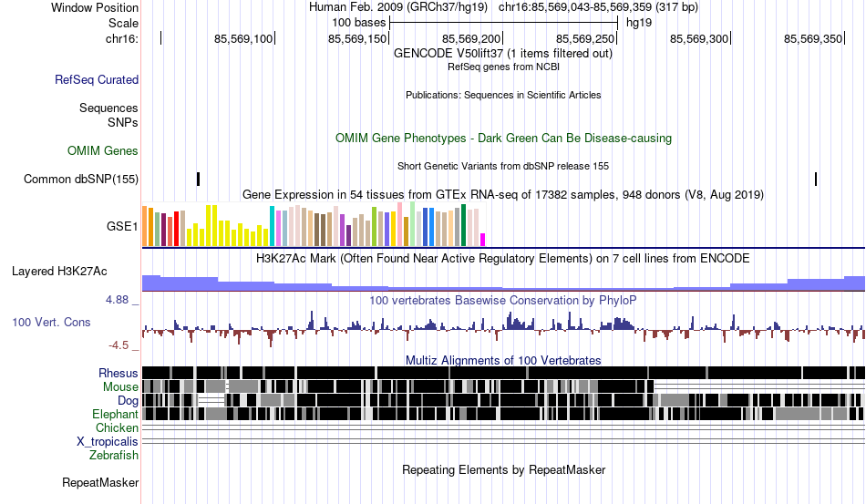This screenshot has height=504, width=866.
Task: Click the 100 bases scale bar
Action: pyautogui.click(x=503, y=23)
